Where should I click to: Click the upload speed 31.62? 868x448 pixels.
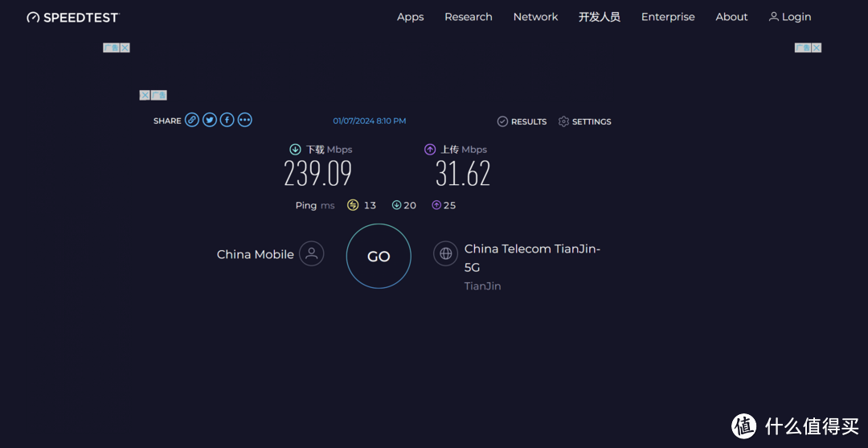[x=463, y=174]
